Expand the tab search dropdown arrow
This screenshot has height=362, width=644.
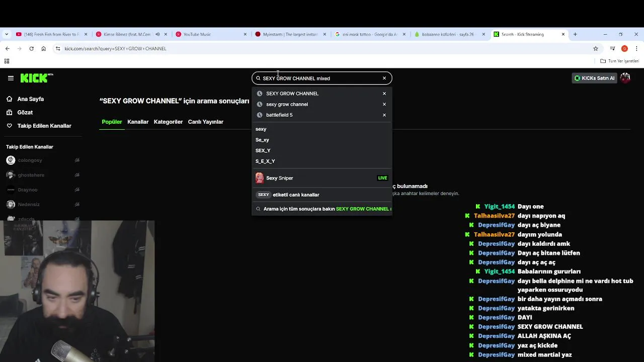pos(7,34)
